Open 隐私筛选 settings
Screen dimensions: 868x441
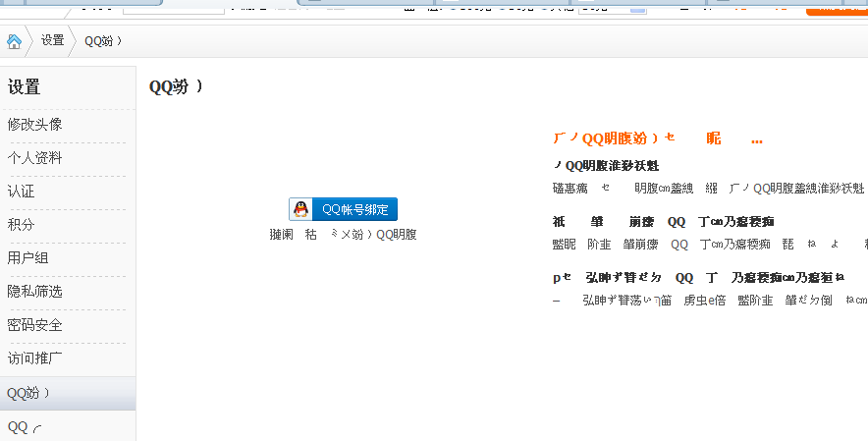(35, 292)
